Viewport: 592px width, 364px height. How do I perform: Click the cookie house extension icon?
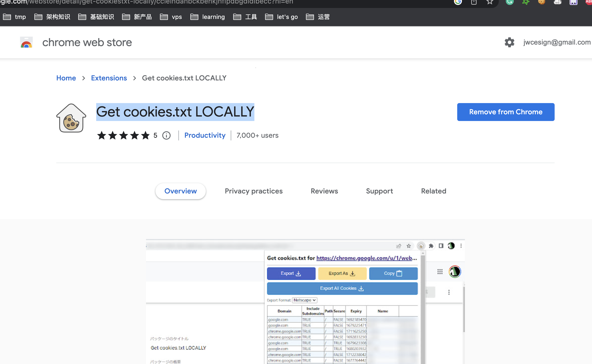click(71, 118)
